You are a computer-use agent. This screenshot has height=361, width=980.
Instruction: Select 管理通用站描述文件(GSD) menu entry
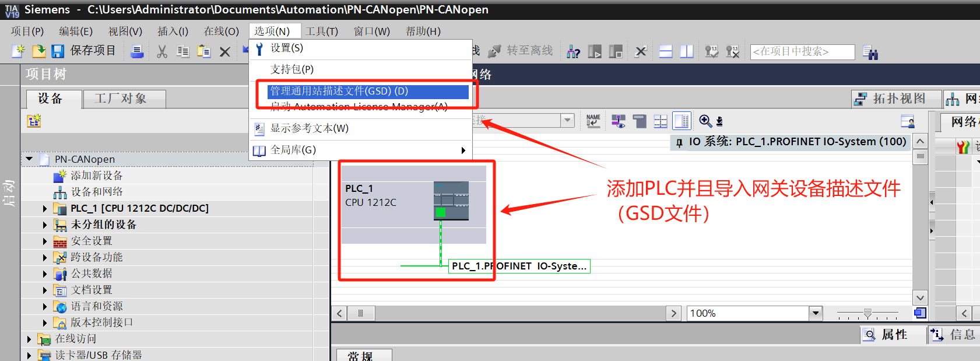pos(368,92)
